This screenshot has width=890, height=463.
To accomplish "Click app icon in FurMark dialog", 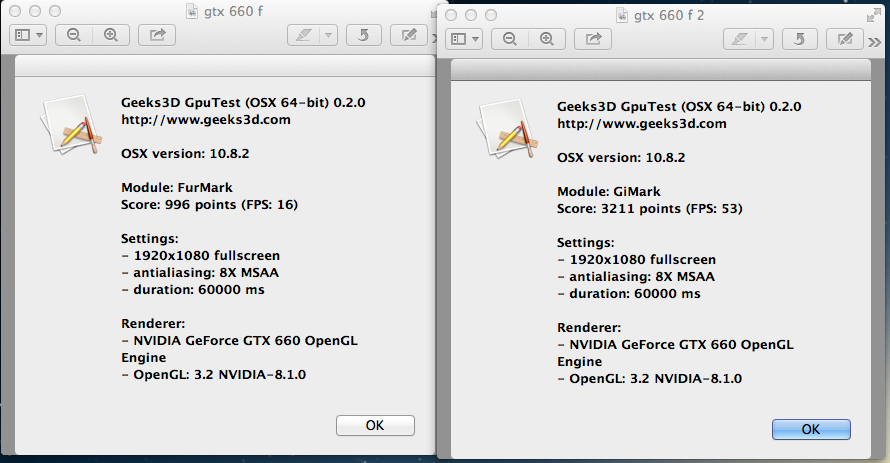I will coord(71,124).
